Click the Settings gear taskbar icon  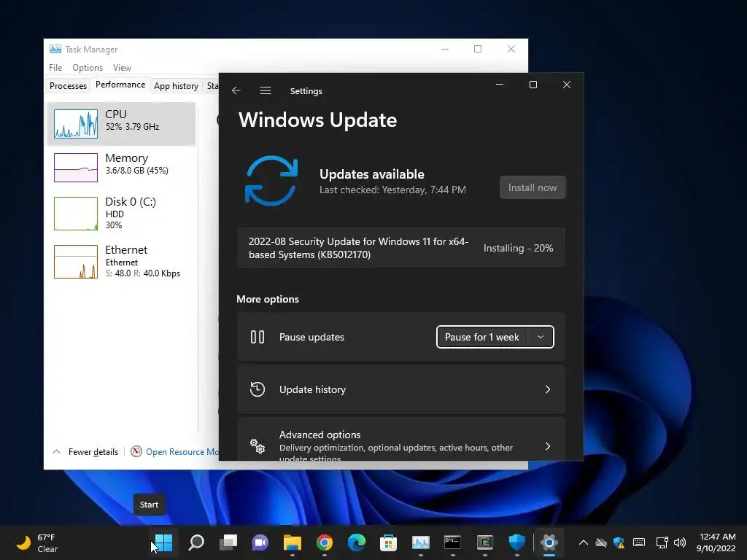549,542
